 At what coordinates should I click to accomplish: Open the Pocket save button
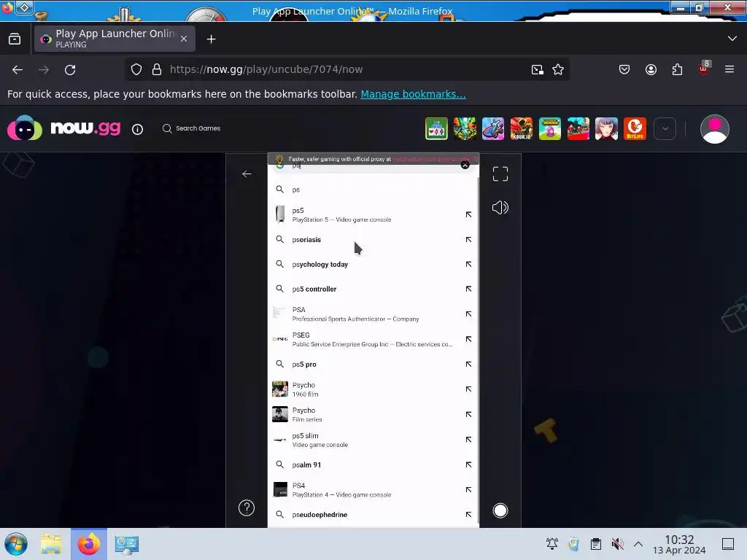coord(624,69)
